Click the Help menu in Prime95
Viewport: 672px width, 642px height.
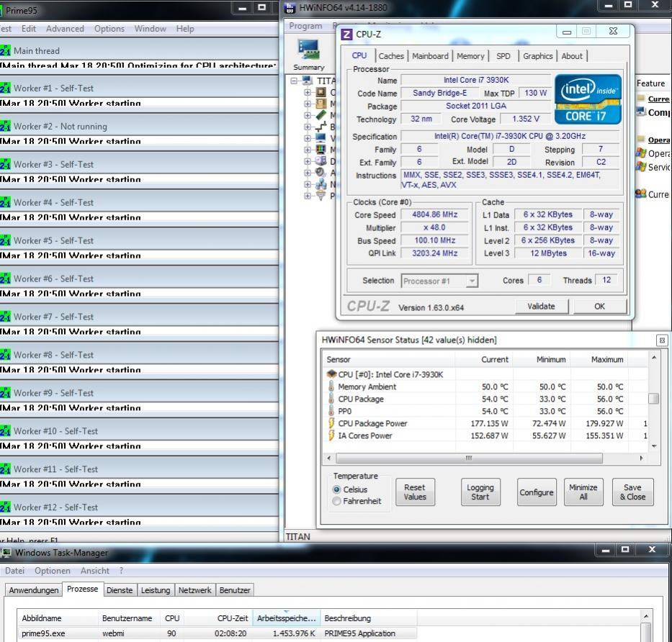[185, 29]
